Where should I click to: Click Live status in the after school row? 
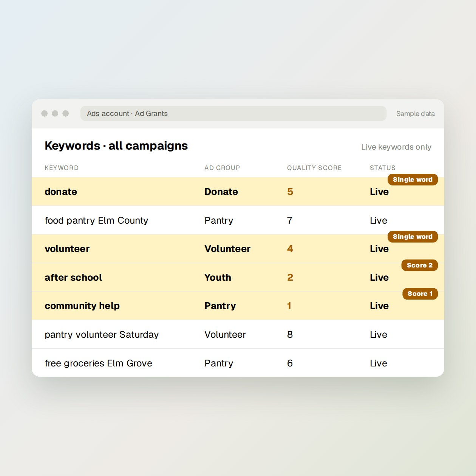379,277
